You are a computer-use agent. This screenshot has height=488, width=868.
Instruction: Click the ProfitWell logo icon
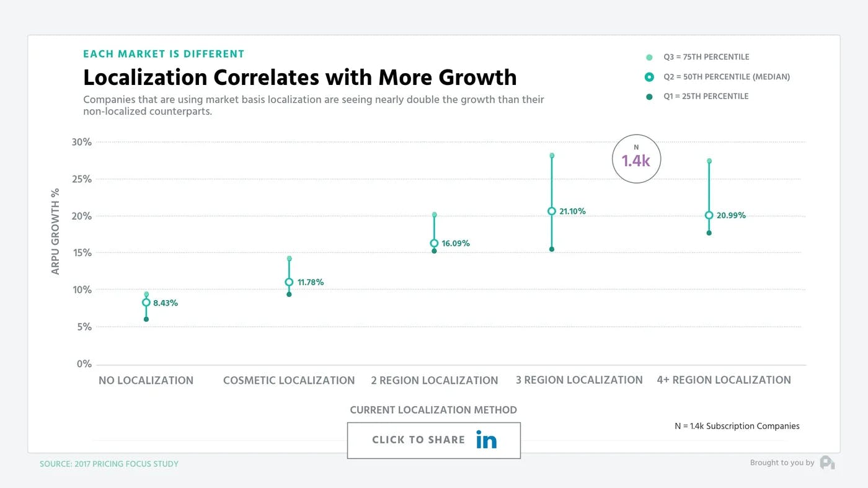pos(827,463)
